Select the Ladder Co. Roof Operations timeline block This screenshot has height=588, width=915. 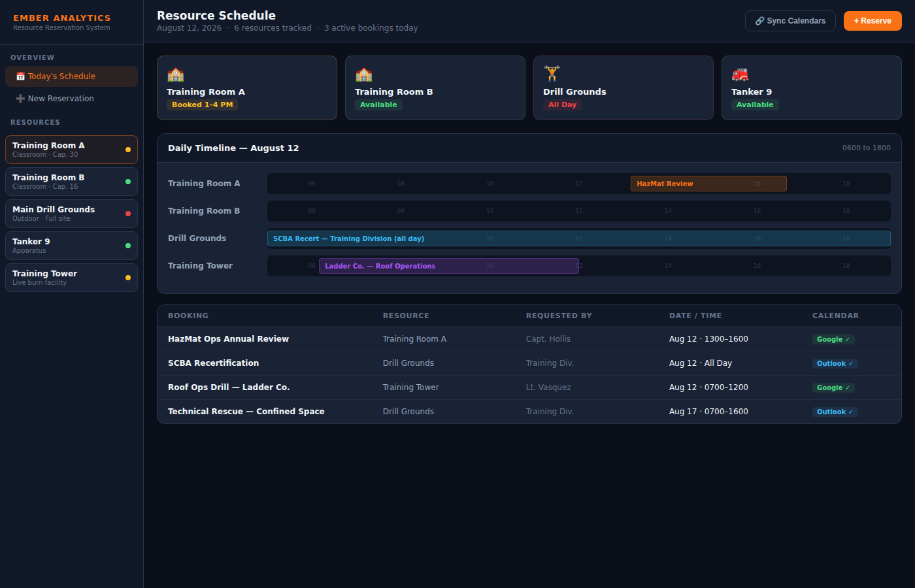(449, 266)
